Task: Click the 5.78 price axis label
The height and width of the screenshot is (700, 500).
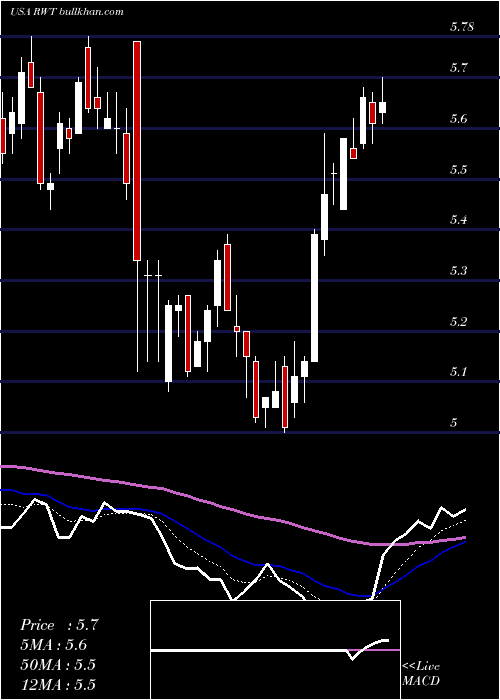Action: (x=461, y=27)
